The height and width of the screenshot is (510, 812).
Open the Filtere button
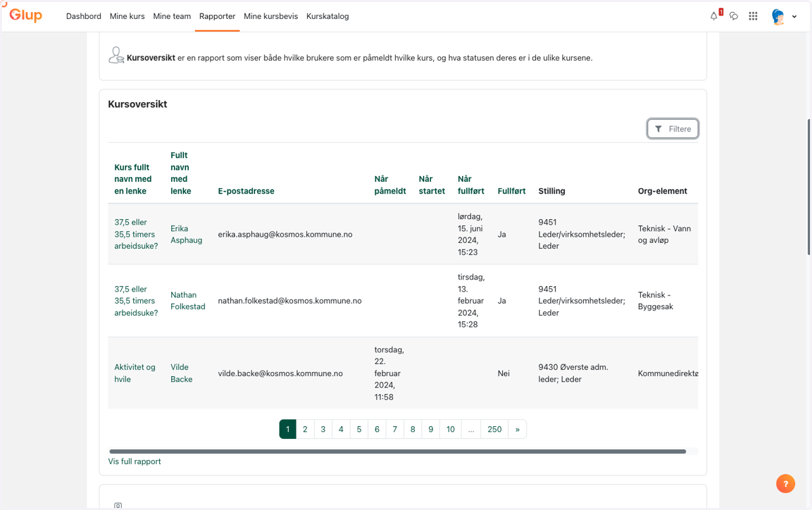[x=673, y=129]
